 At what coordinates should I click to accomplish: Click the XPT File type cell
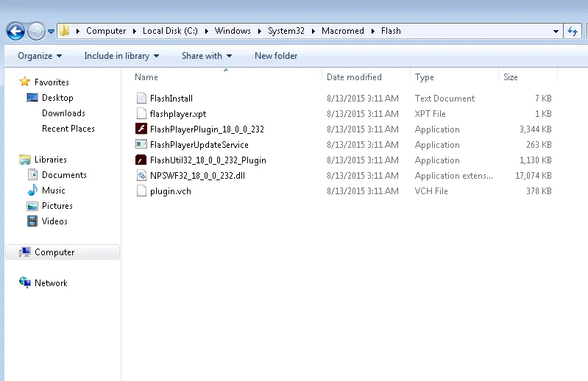click(x=430, y=114)
